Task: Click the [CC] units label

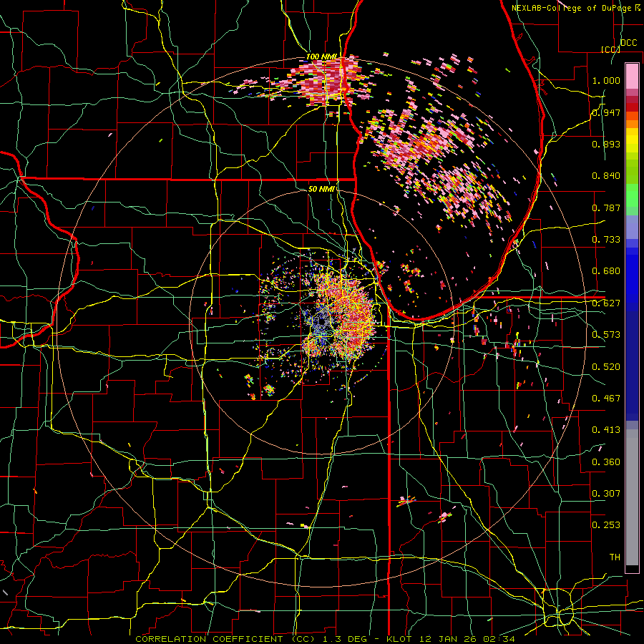Action: click(x=611, y=49)
